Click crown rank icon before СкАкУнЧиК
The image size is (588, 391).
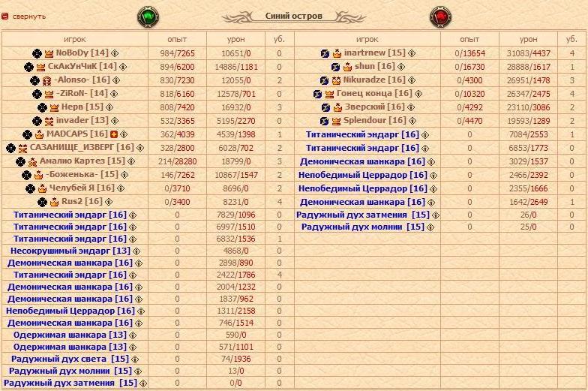pos(40,68)
